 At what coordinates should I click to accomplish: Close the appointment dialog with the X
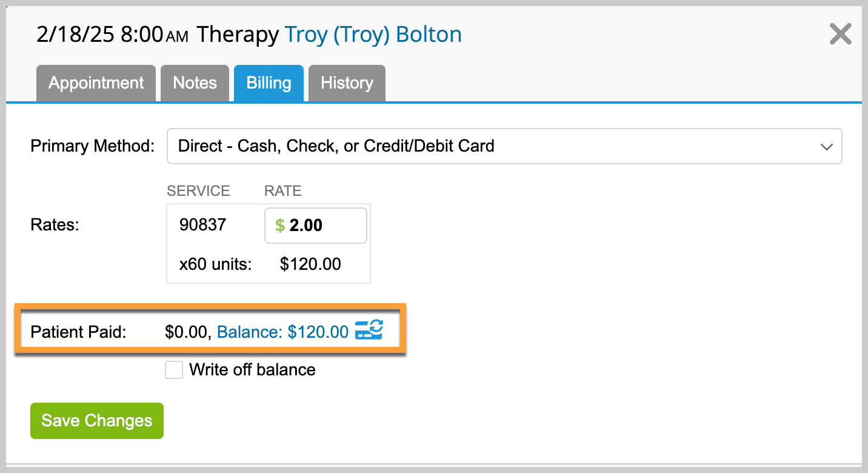click(841, 34)
